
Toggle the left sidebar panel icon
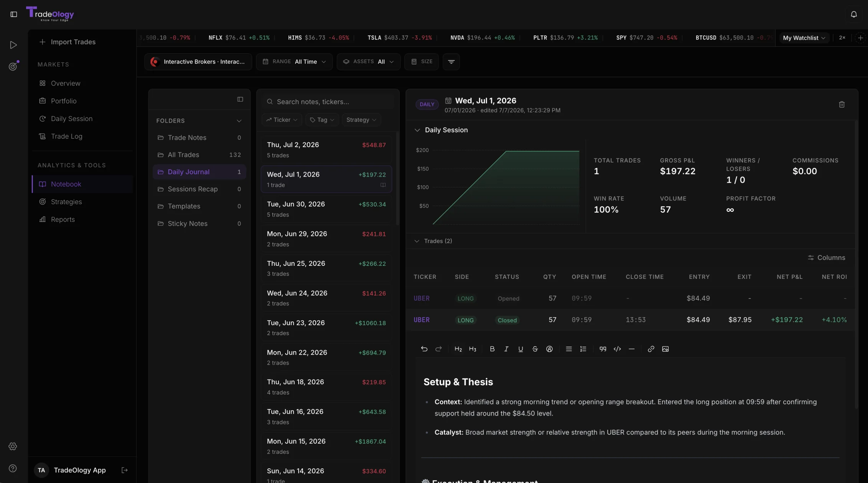14,14
